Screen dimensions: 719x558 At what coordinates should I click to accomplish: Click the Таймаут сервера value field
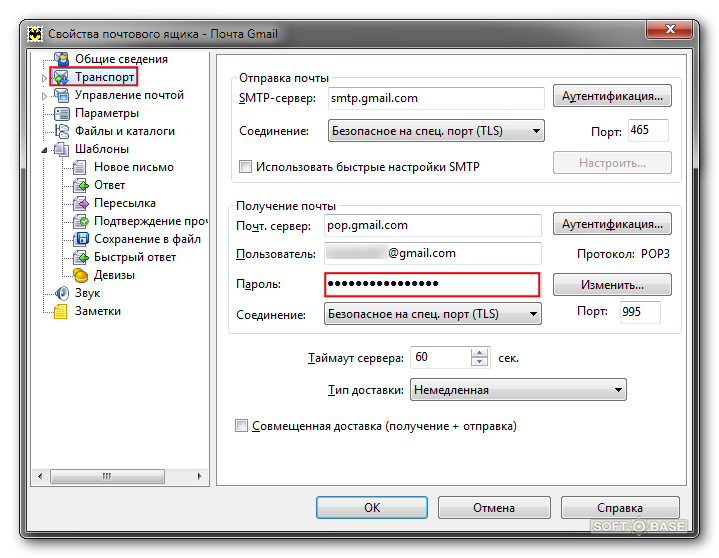(440, 357)
